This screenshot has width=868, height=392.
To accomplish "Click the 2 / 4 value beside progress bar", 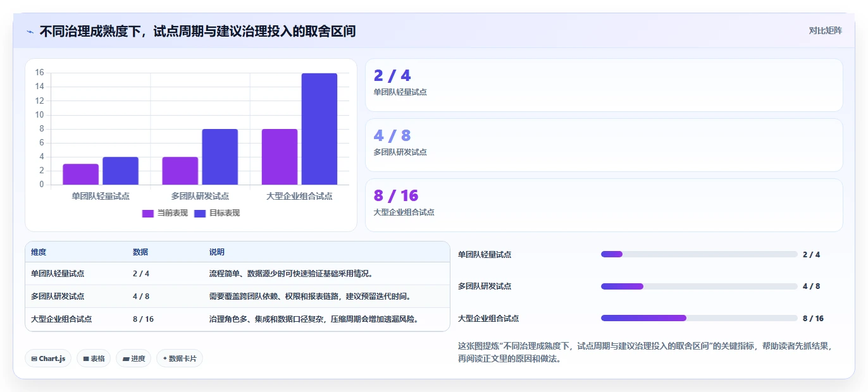I will (811, 255).
